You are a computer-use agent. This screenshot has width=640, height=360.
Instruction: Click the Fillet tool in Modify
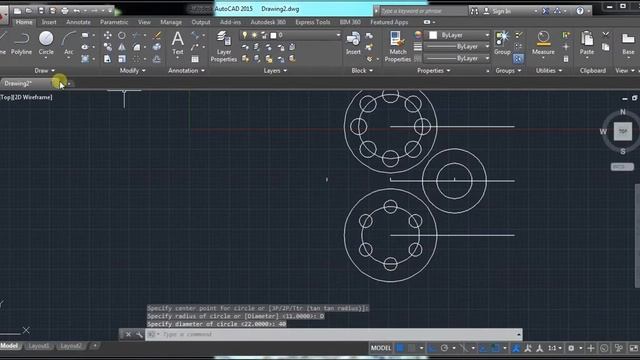pos(136,47)
